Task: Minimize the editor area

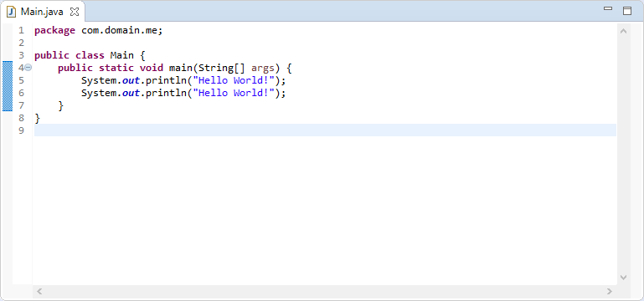Action: pyautogui.click(x=608, y=8)
